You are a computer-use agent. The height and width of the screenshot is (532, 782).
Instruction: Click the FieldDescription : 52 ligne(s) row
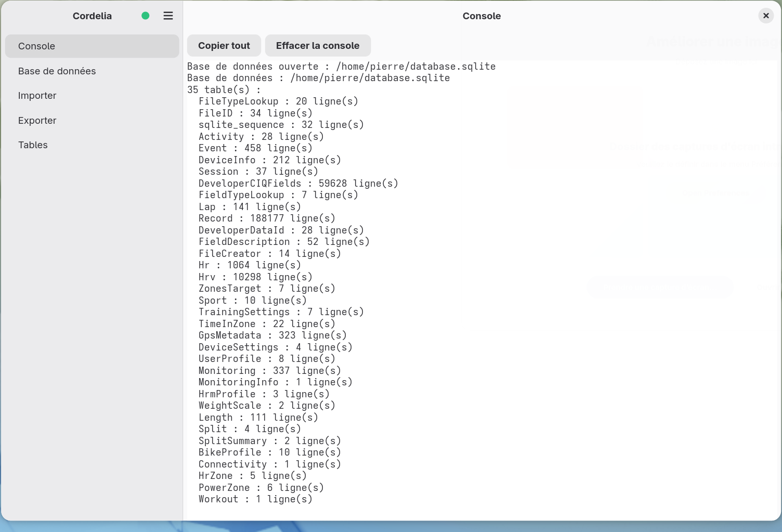point(284,242)
